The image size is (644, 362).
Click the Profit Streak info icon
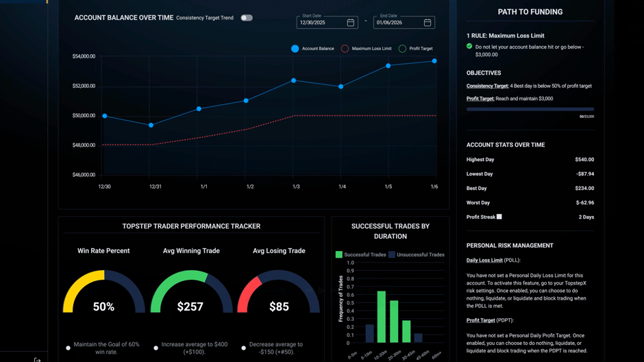click(x=499, y=217)
